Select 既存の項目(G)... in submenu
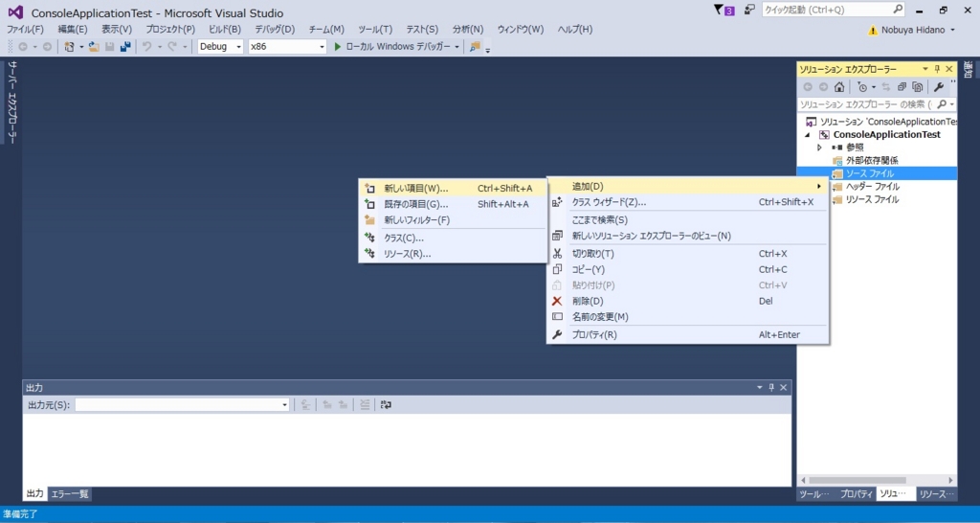 click(x=453, y=204)
